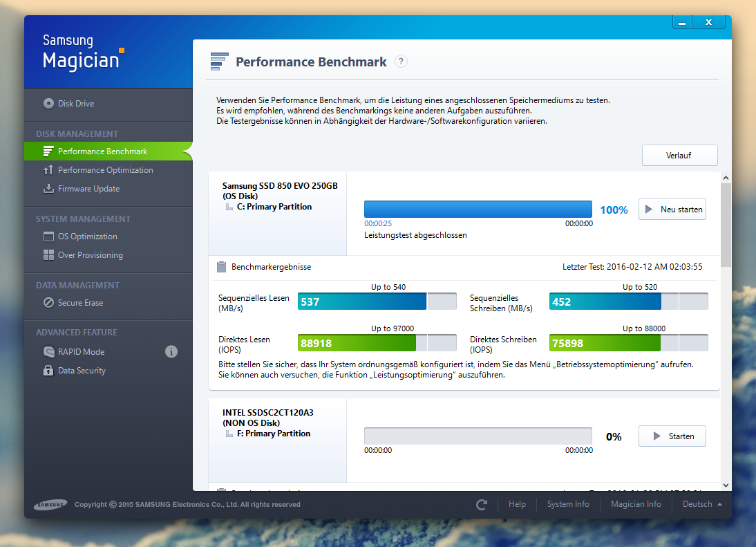Open help question mark beside title

click(x=401, y=62)
